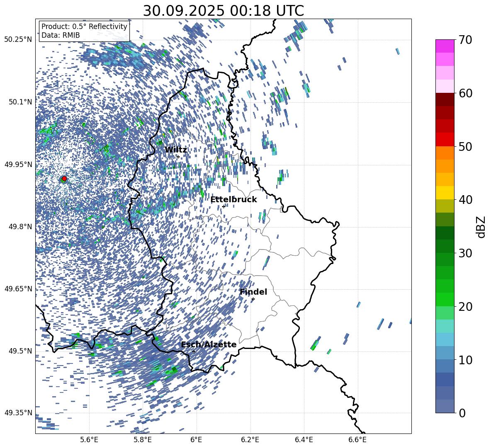Click the 49.65°N latitude label
Viewport: 491px width, 448px height.
pos(18,289)
